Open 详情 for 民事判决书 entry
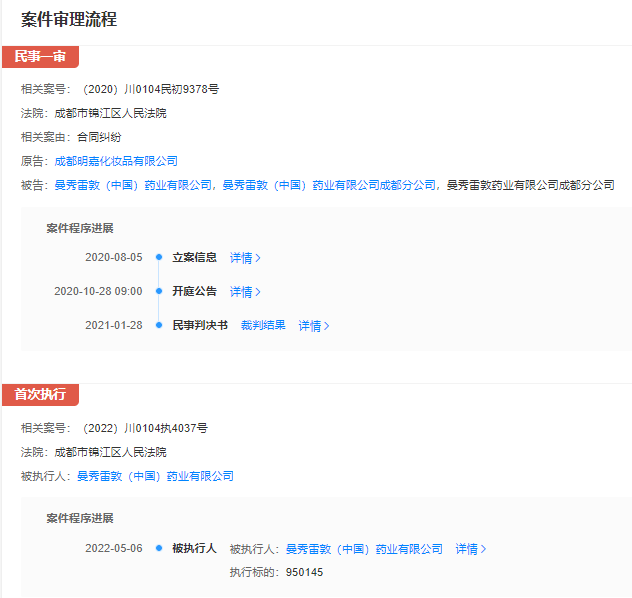 [x=314, y=326]
